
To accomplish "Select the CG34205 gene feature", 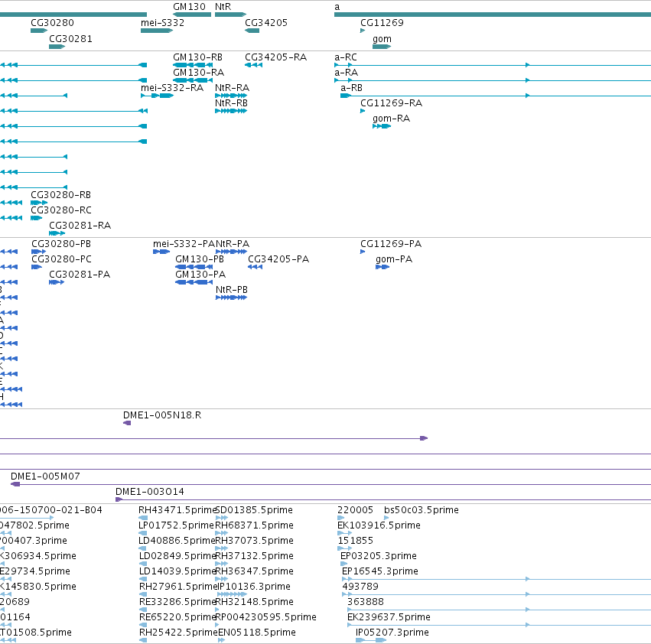I will click(252, 31).
